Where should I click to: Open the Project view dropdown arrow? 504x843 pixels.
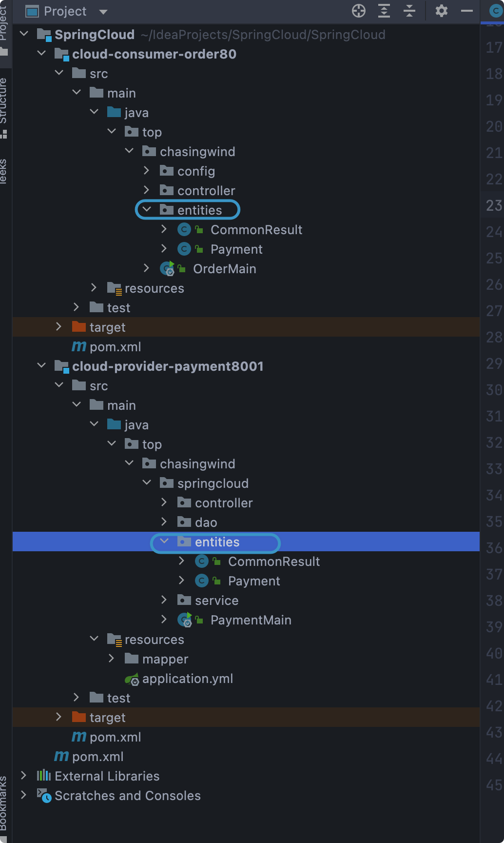(103, 11)
